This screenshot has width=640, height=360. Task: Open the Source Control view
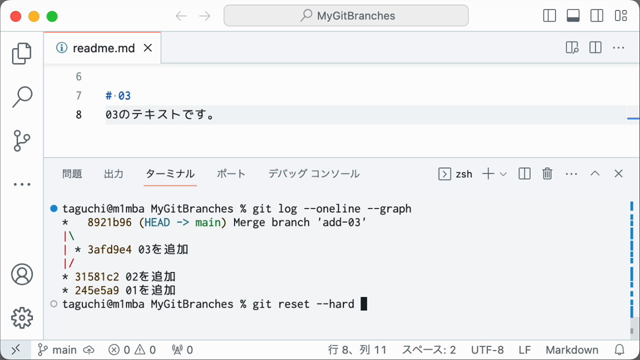(22, 141)
